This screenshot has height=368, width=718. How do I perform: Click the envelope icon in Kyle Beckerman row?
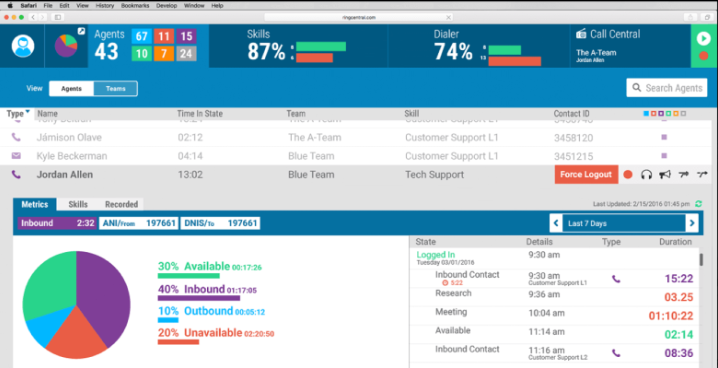coord(16,156)
